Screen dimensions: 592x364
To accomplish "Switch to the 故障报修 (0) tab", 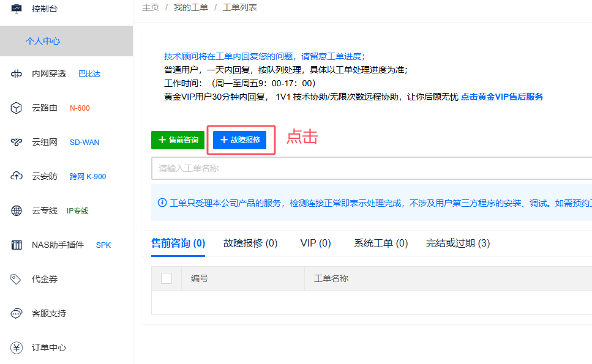I will coord(250,243).
